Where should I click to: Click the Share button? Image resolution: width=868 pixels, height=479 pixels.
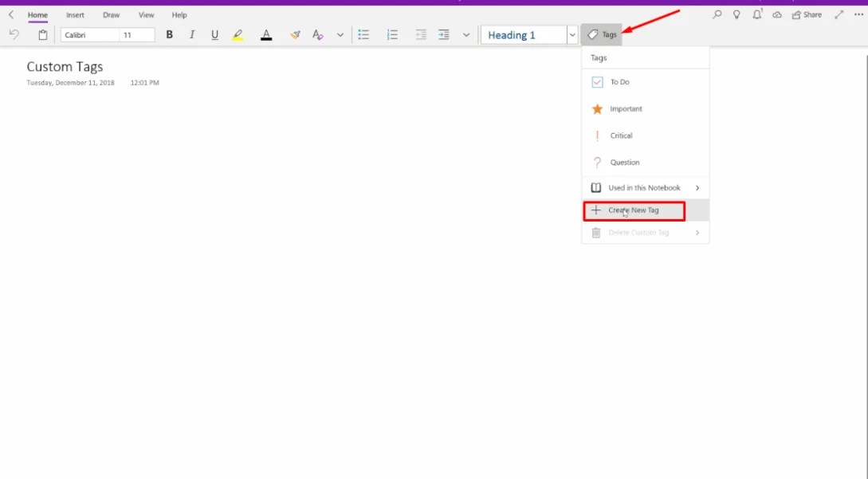(x=807, y=14)
